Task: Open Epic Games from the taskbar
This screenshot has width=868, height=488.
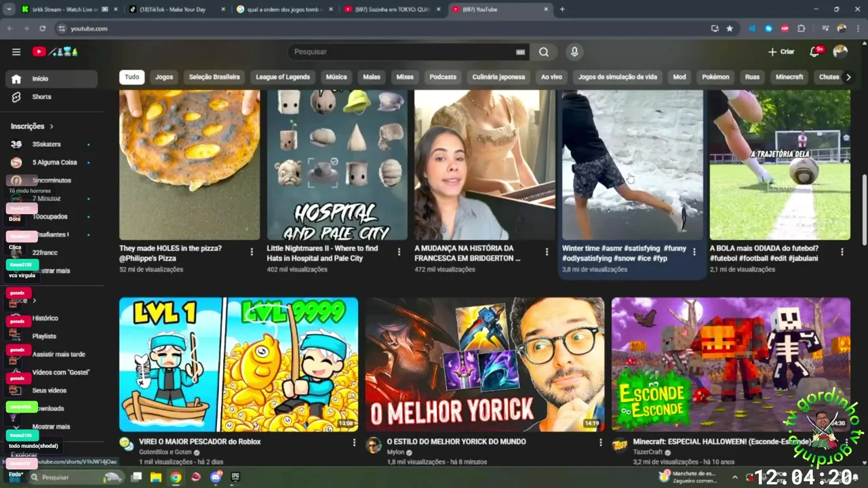Action: tap(235, 477)
